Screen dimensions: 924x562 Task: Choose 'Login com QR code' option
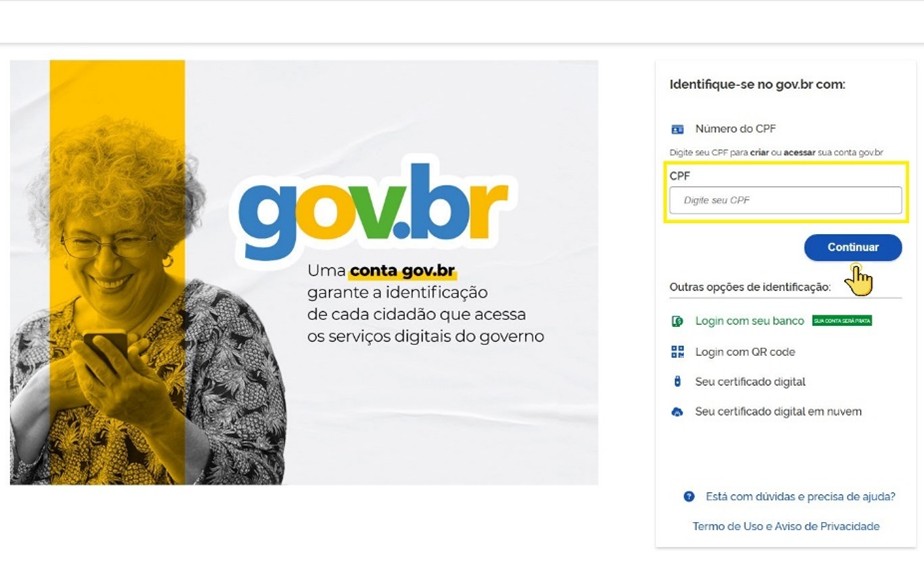pos(745,352)
